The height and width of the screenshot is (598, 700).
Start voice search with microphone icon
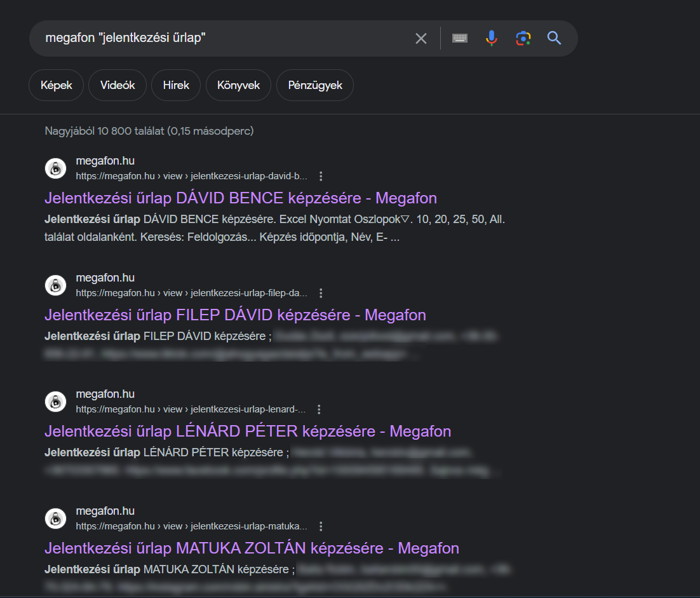[491, 39]
